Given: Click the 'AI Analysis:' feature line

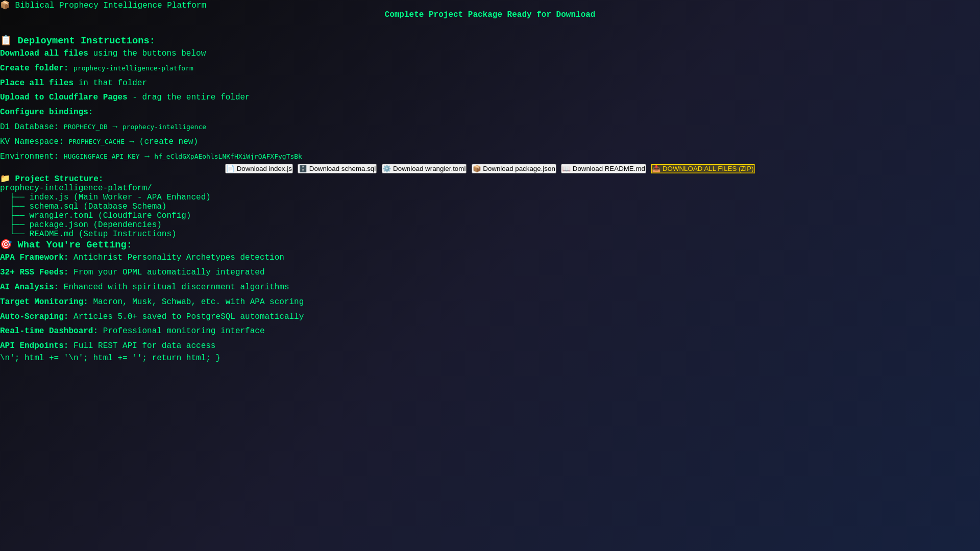Looking at the screenshot, I should (x=144, y=287).
